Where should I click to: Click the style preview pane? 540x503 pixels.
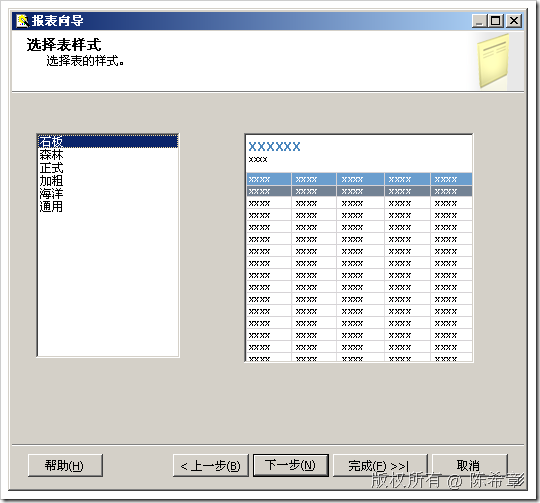click(x=359, y=248)
